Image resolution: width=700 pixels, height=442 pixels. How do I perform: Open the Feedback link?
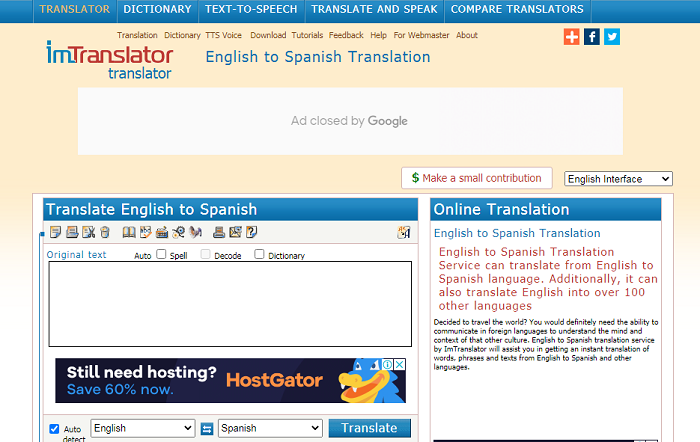click(346, 35)
